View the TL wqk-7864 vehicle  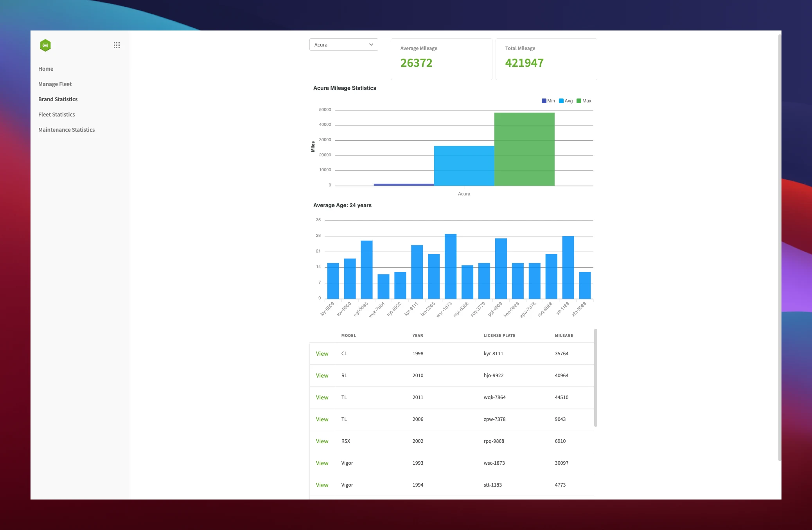[322, 397]
